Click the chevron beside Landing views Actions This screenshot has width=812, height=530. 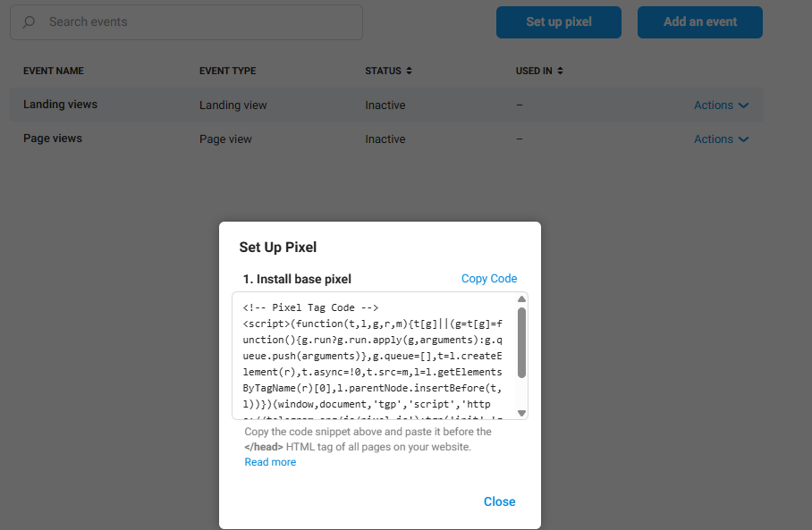coord(743,105)
